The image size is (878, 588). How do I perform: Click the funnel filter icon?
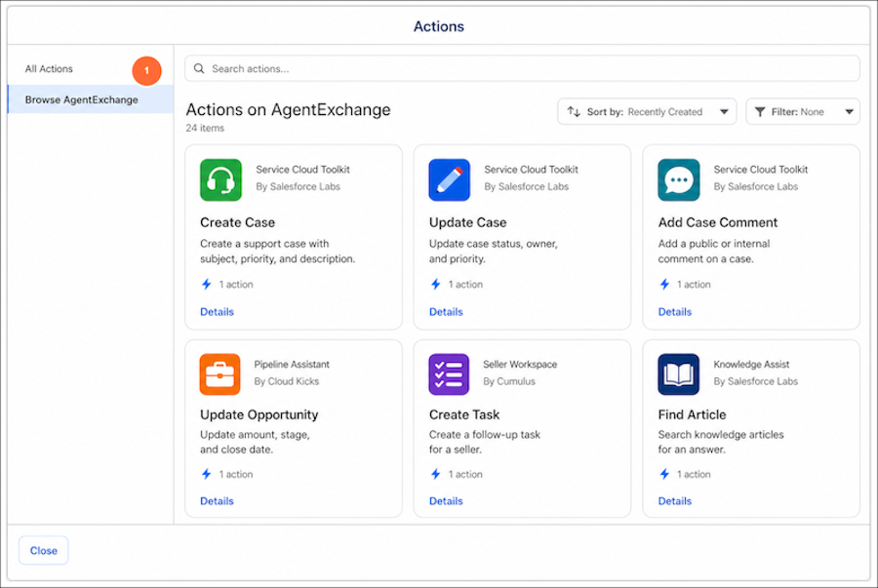click(760, 112)
